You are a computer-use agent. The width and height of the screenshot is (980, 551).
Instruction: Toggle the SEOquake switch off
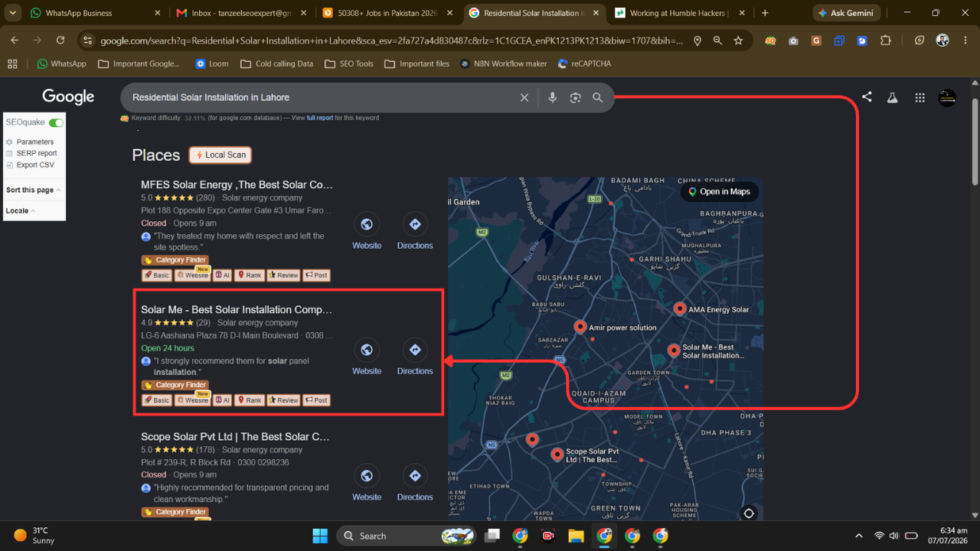[56, 122]
